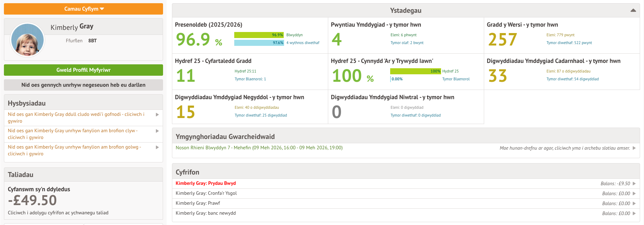This screenshot has width=644, height=225.
Task: Click arrow beside Cronfa'r Ysgol balance
Action: point(634,194)
